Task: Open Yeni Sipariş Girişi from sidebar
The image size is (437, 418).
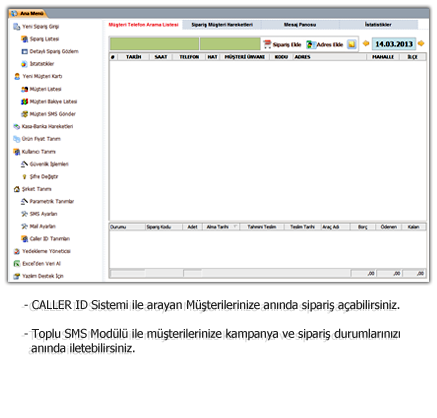Action: pos(36,26)
